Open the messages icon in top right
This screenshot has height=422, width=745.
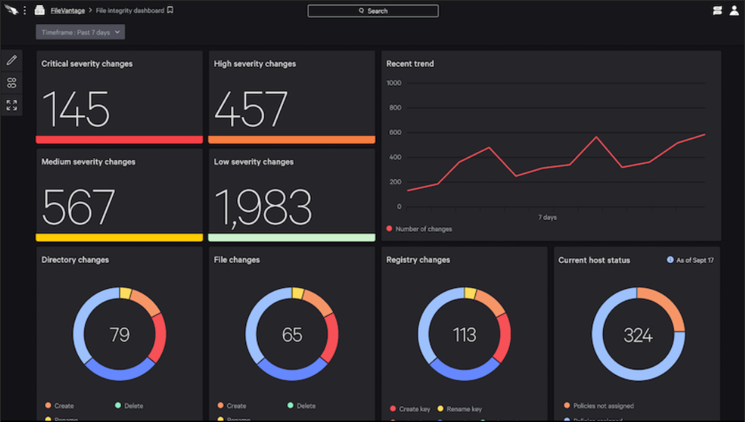coord(717,10)
